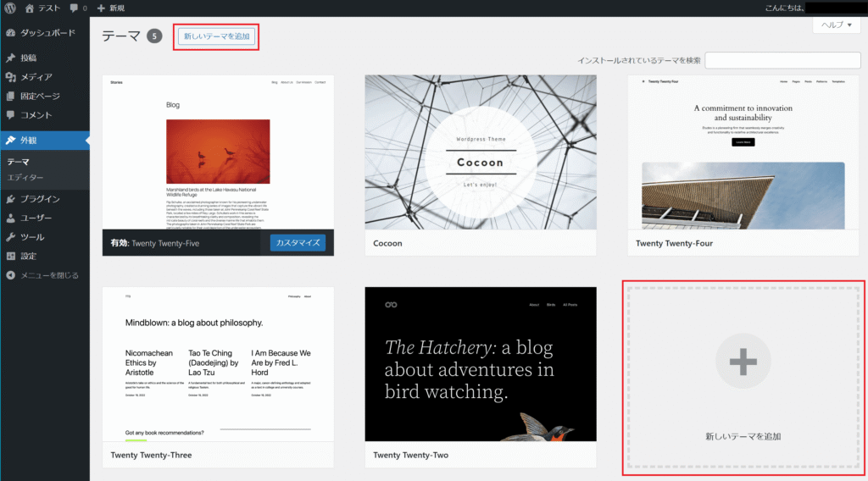This screenshot has height=481, width=868.
Task: Go to メディア in the sidebar
Action: pos(36,77)
